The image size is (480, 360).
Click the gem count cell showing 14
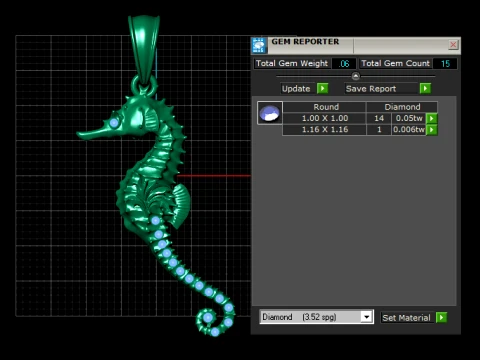pos(379,118)
